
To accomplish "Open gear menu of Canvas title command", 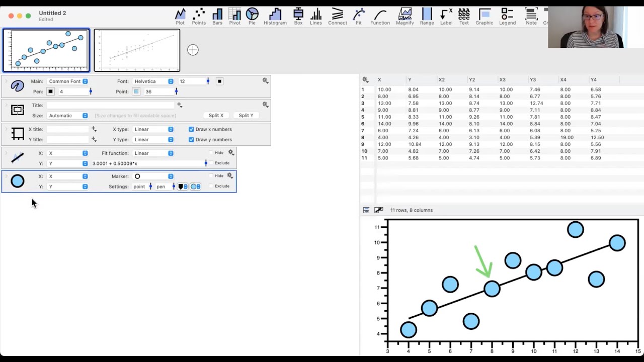I will [265, 105].
